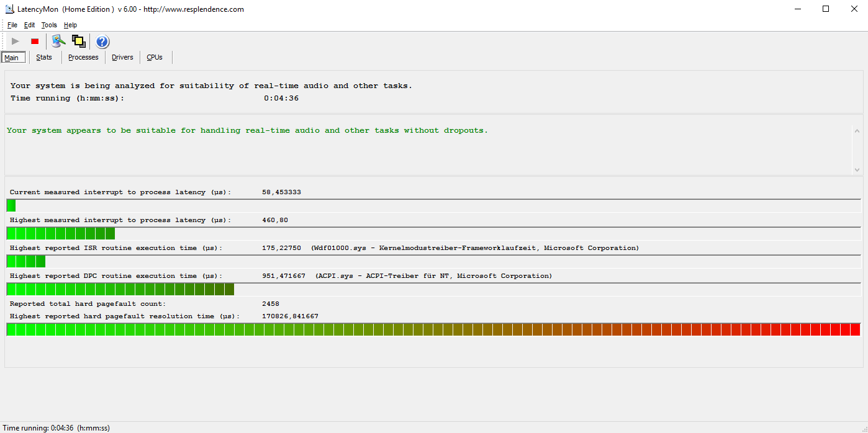Maximize the LatencyMon window

tap(825, 9)
